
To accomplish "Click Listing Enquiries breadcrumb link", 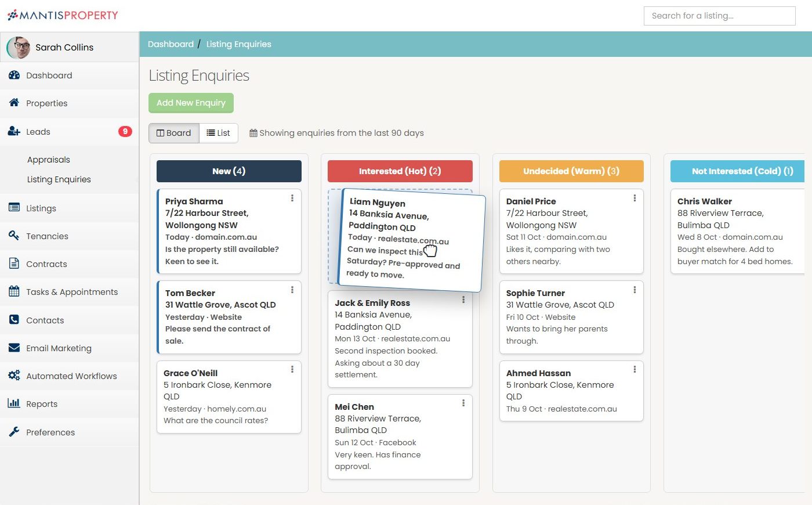I will (x=239, y=44).
